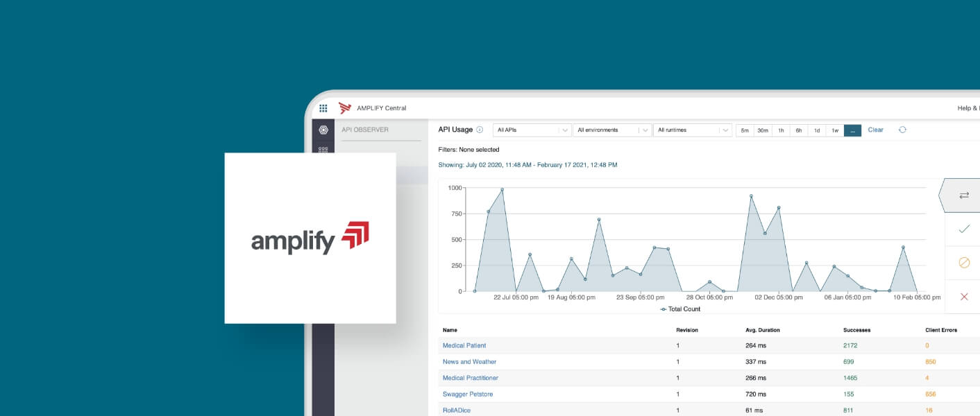Open the Help menu at top right

click(966, 108)
